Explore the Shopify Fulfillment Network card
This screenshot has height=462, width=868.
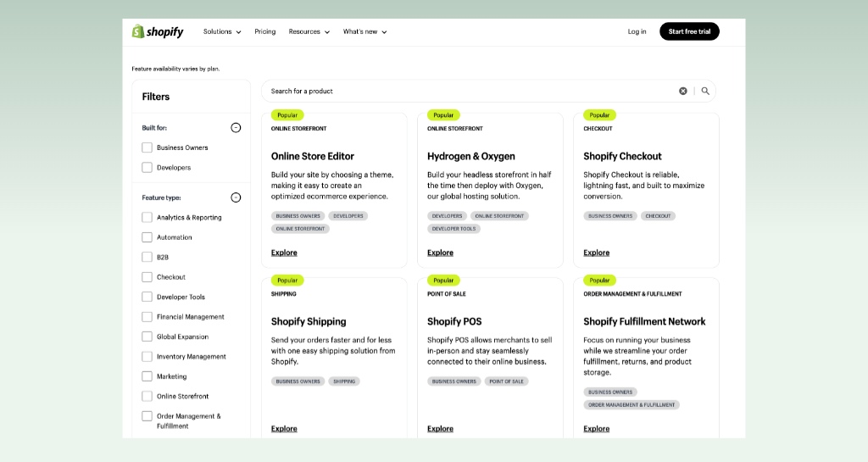point(596,429)
